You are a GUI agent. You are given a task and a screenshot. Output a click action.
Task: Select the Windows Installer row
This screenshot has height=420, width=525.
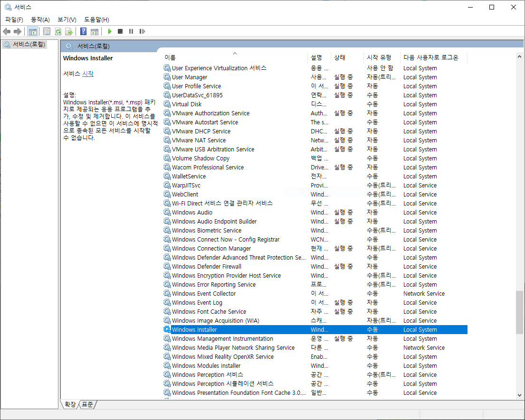tap(315, 330)
